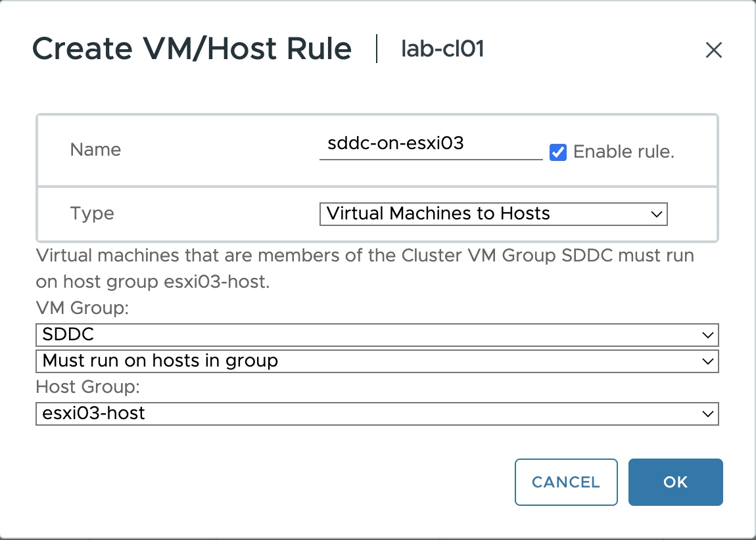This screenshot has height=540, width=756.
Task: Click the 'Enable rule.' label text
Action: coord(623,152)
